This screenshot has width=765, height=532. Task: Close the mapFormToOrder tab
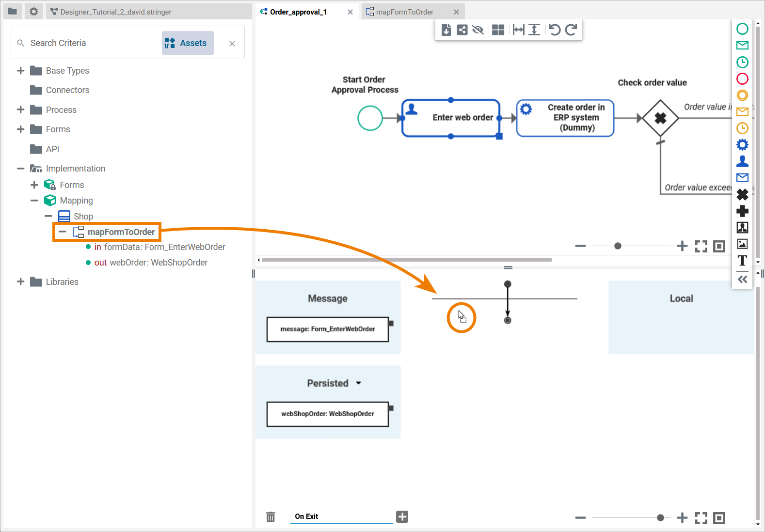pos(456,12)
